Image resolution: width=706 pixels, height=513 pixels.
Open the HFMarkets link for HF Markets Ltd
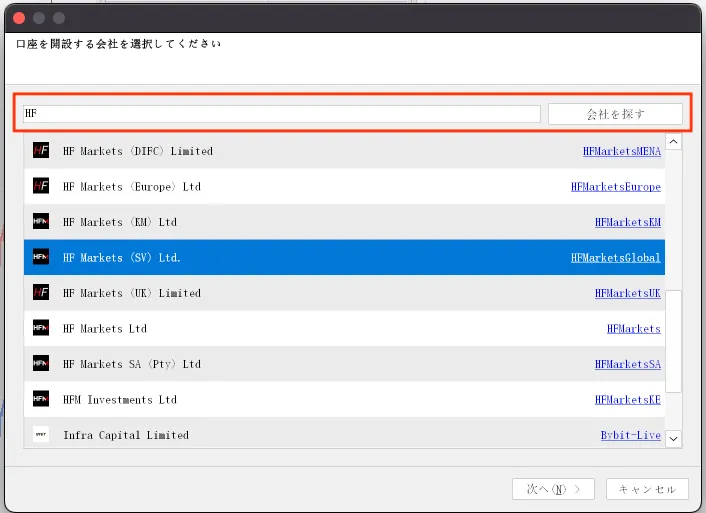pos(634,329)
